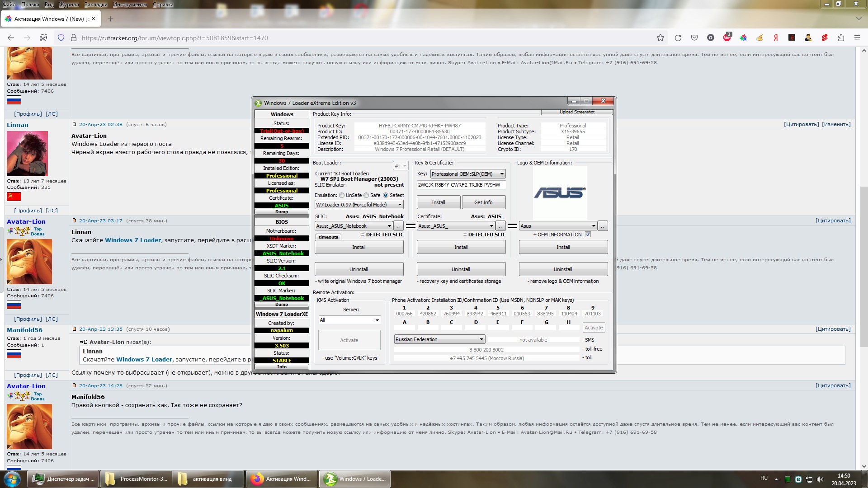
Task: Toggle the OEM INFORMATION checkbox
Action: (x=588, y=235)
